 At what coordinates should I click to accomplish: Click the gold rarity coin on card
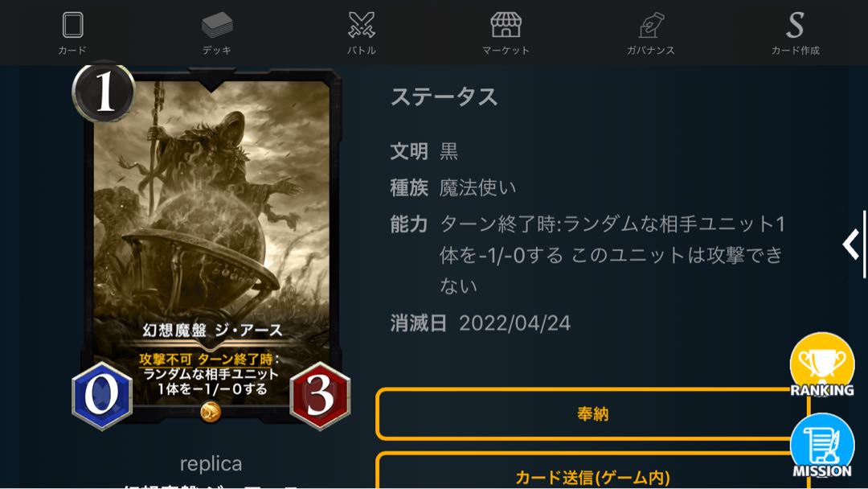(211, 412)
